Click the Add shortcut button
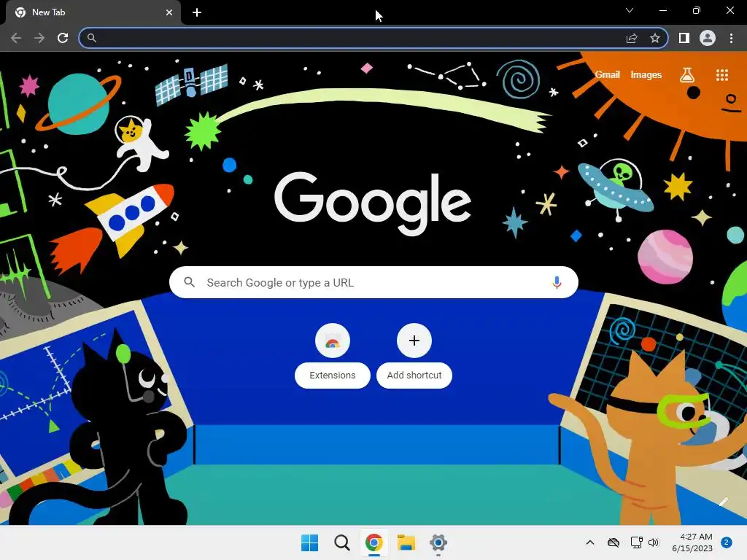Viewport: 747px width, 560px height. (414, 356)
